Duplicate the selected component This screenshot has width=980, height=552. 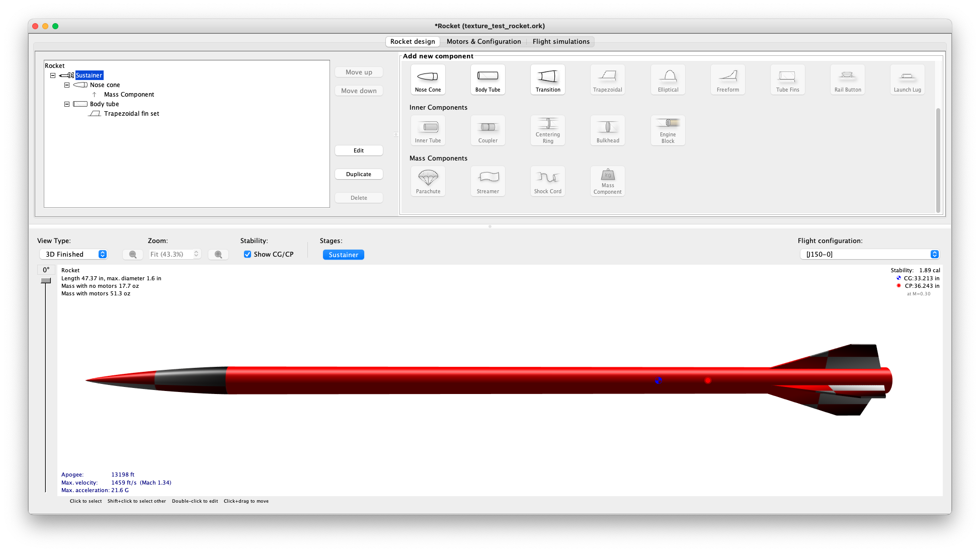click(359, 174)
